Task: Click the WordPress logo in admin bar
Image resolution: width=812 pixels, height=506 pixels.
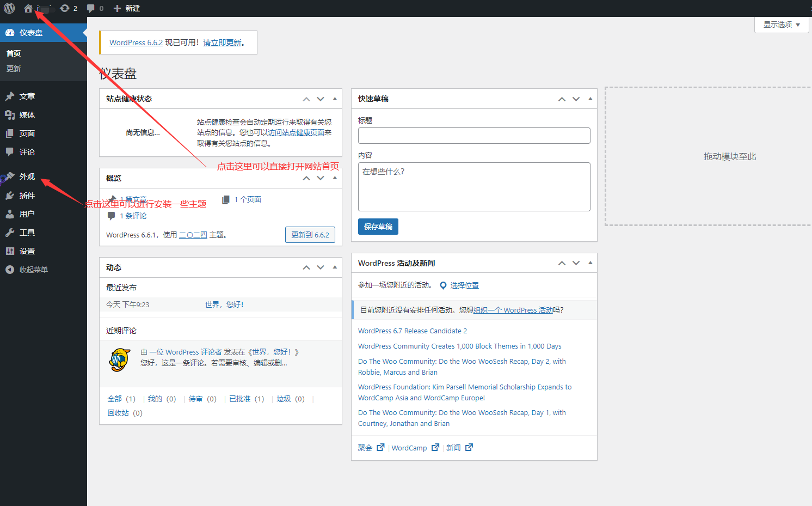Action: (x=9, y=8)
